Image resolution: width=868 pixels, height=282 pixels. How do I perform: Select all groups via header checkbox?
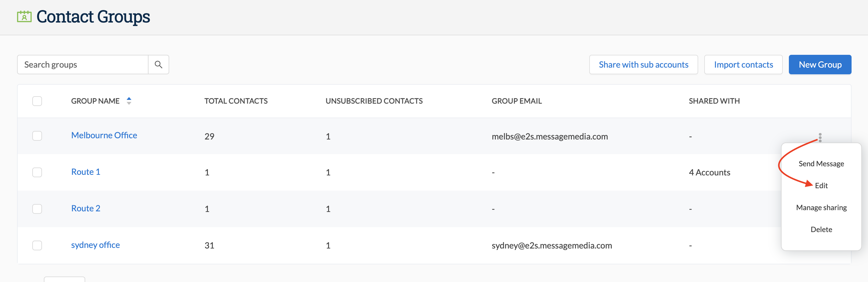click(37, 100)
